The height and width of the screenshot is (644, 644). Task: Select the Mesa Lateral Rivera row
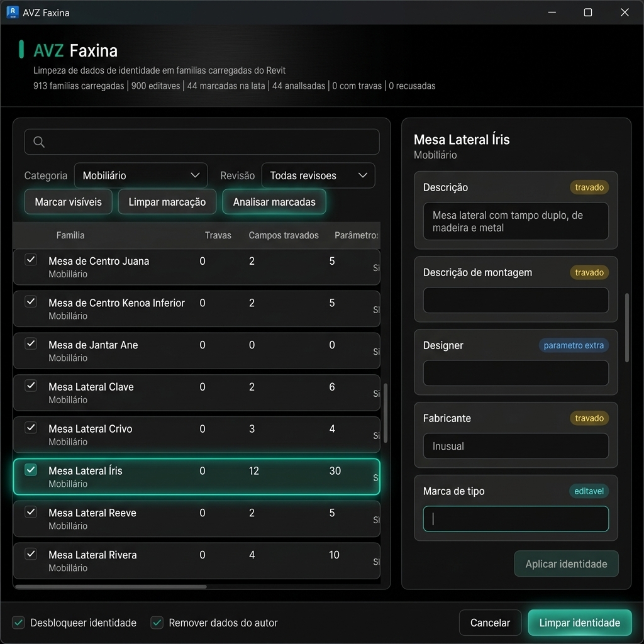tap(197, 560)
